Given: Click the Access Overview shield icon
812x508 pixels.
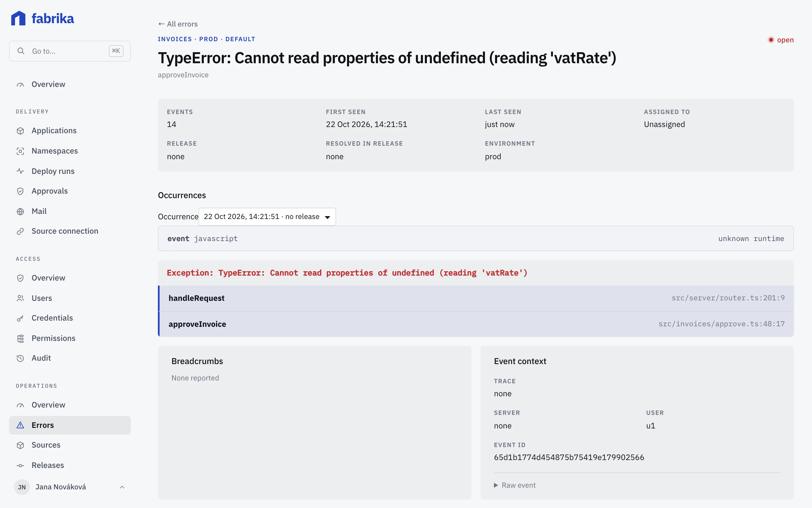Looking at the screenshot, I should [21, 278].
